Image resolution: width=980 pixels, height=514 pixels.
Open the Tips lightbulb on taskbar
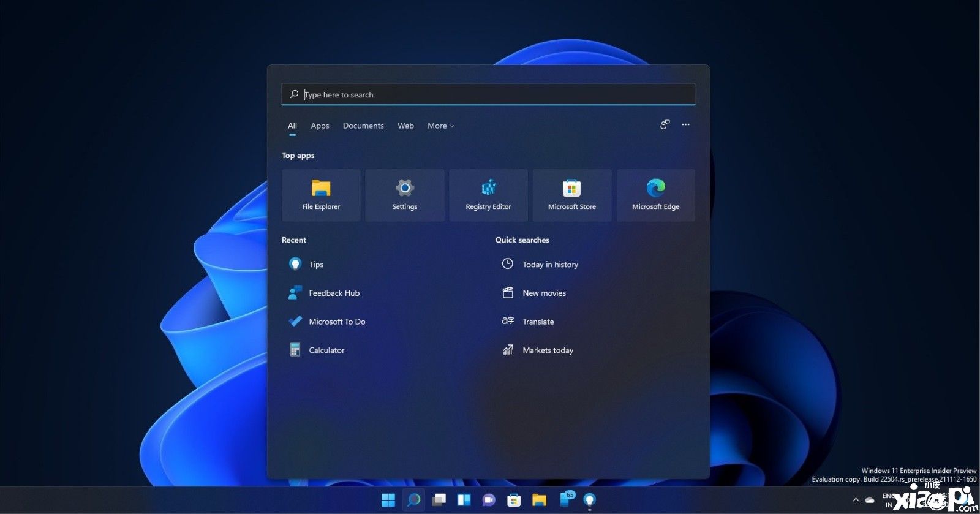tap(590, 501)
